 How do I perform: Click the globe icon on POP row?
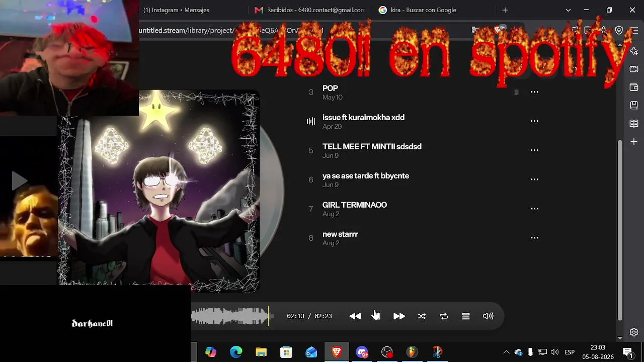tap(516, 92)
